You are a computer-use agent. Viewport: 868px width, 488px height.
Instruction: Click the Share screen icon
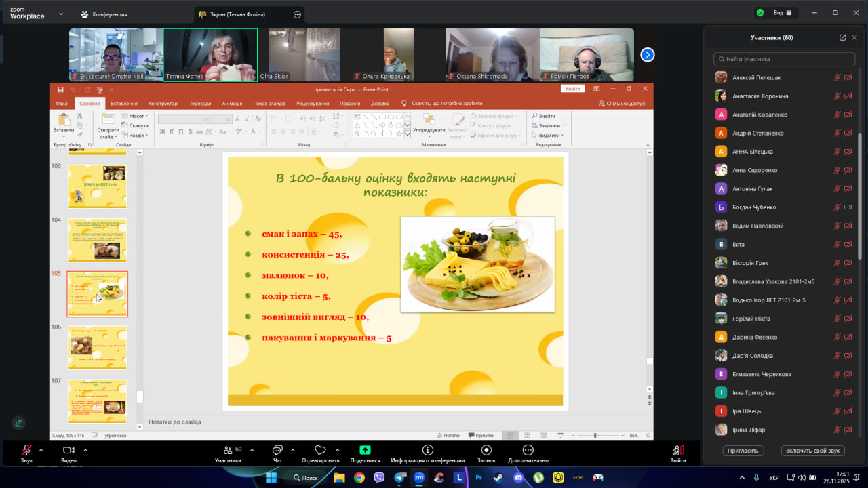[365, 450]
